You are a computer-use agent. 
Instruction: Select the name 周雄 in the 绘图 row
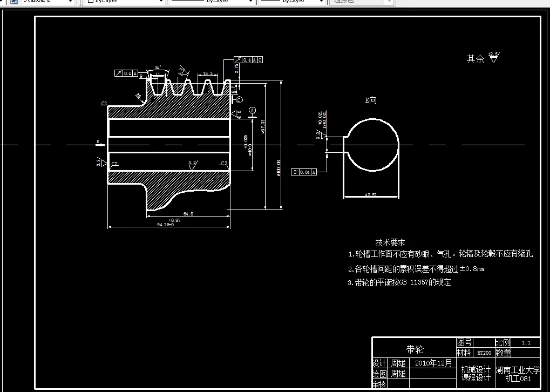(398, 374)
